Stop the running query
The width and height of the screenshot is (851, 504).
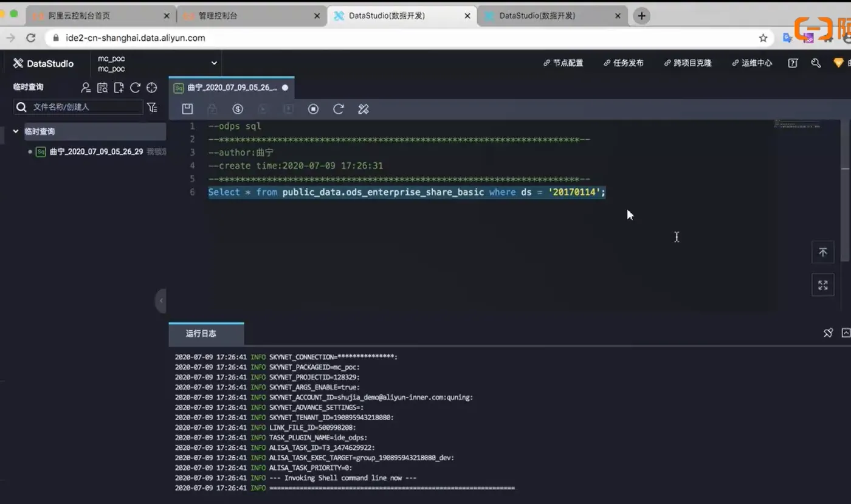click(313, 109)
